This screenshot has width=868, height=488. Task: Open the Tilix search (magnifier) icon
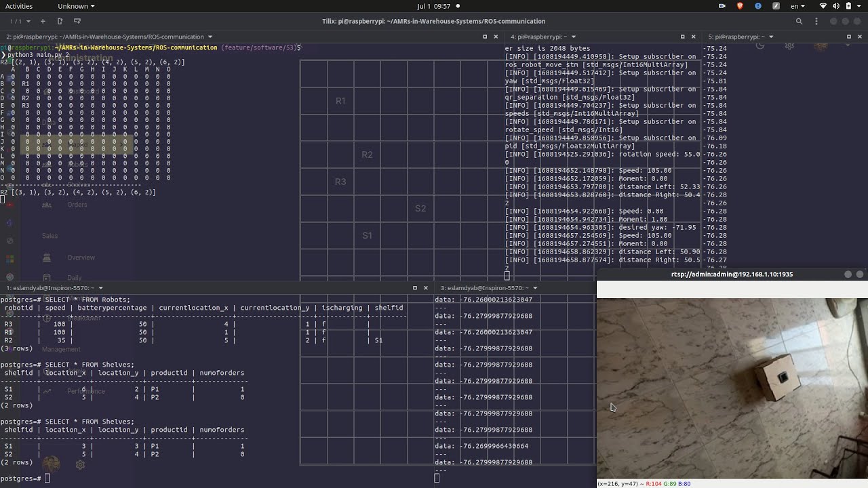tap(799, 21)
